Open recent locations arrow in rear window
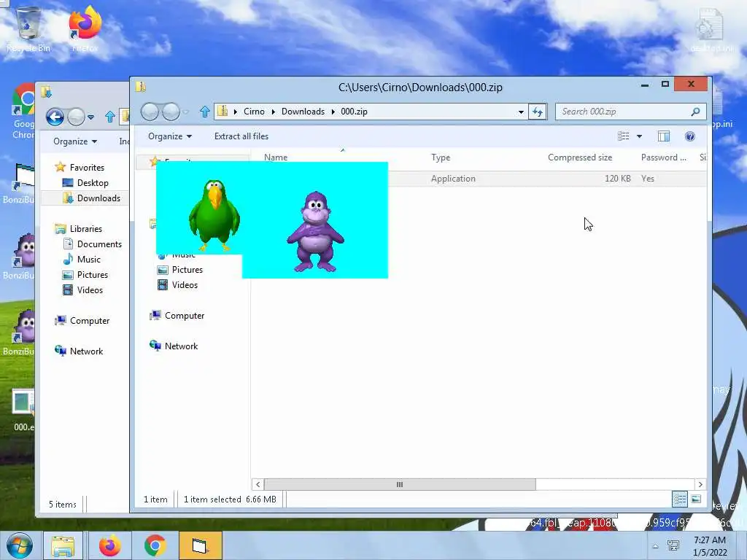 [x=90, y=117]
